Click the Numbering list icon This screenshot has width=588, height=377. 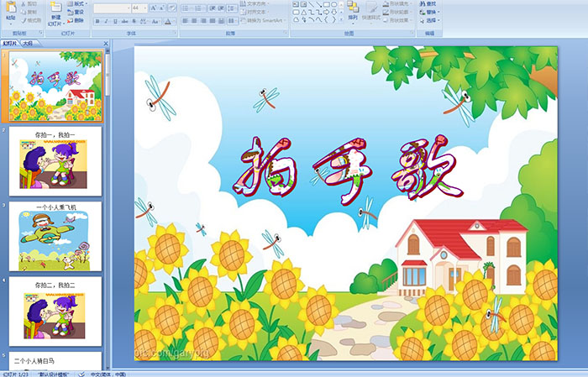(200, 8)
